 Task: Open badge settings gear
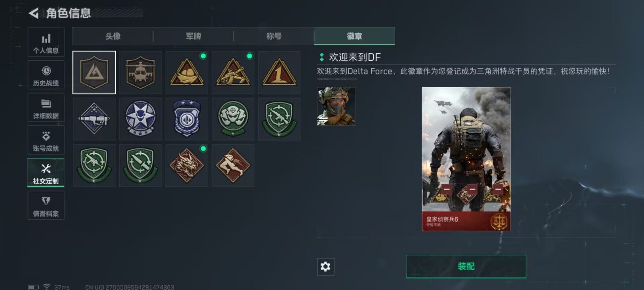pyautogui.click(x=325, y=267)
